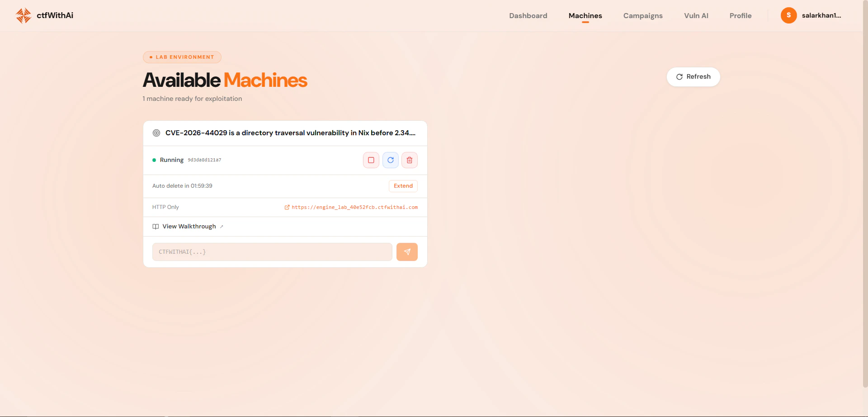
Task: Open the salarkhan1 account menu
Action: pyautogui.click(x=821, y=15)
